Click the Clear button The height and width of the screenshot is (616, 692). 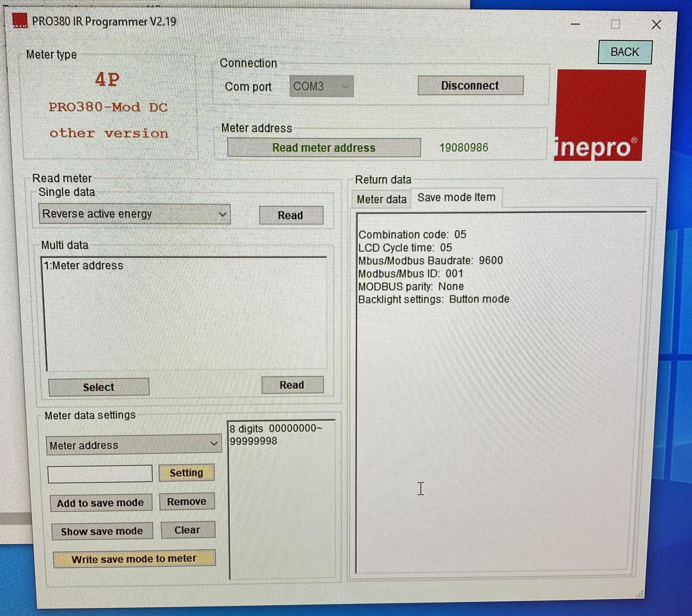pyautogui.click(x=188, y=530)
